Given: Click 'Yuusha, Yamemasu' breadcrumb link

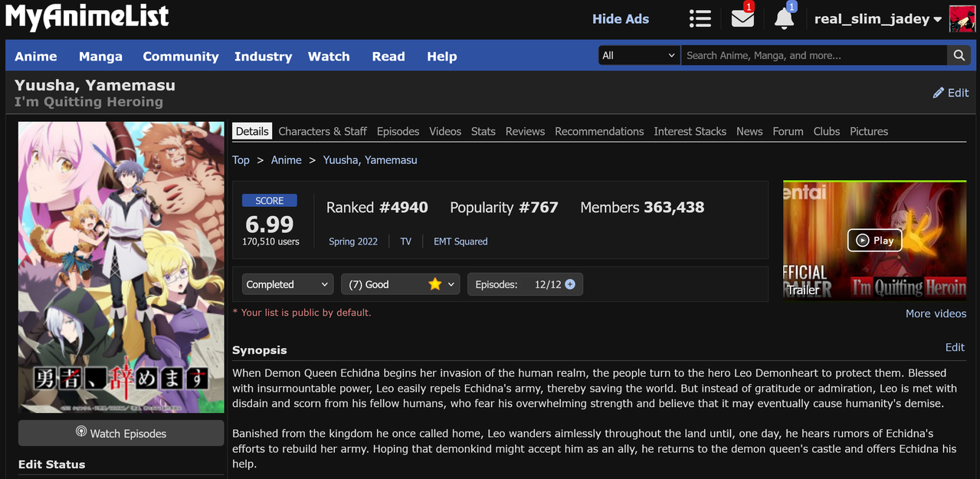Looking at the screenshot, I should point(370,160).
